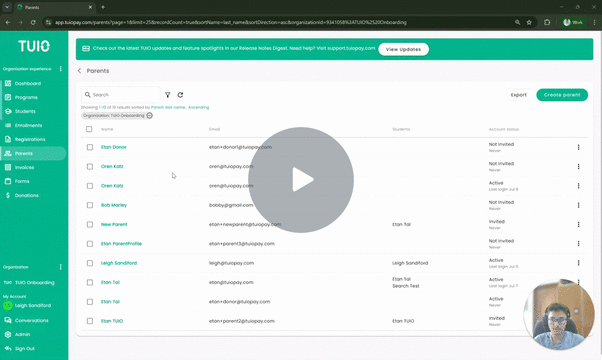Click the Parents people icon

(x=8, y=153)
